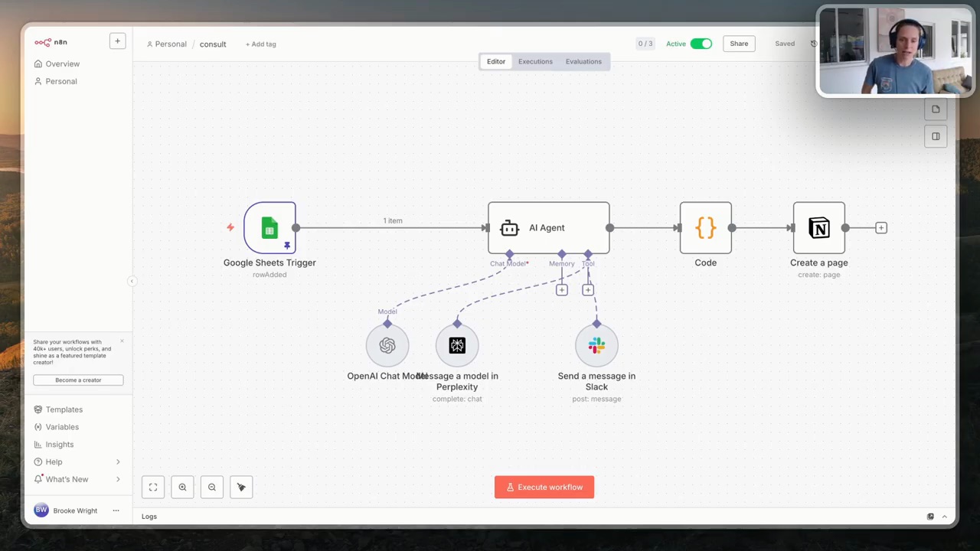The image size is (980, 551).
Task: Open Overview in sidebar
Action: 78,64
